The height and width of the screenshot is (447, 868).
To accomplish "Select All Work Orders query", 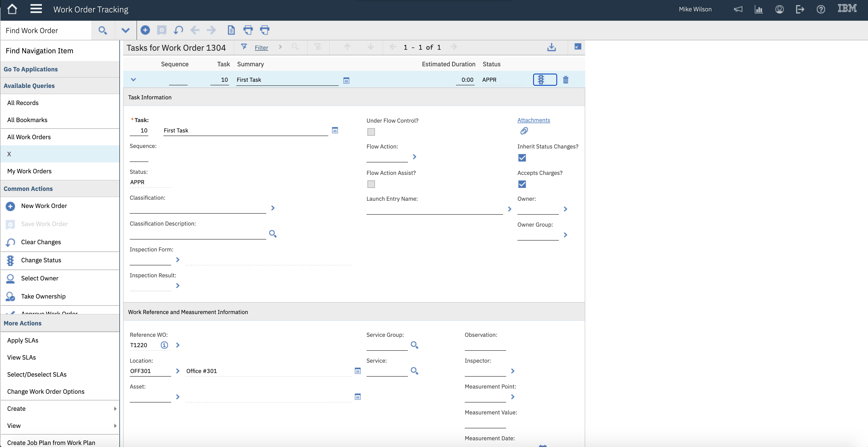I will (x=29, y=137).
